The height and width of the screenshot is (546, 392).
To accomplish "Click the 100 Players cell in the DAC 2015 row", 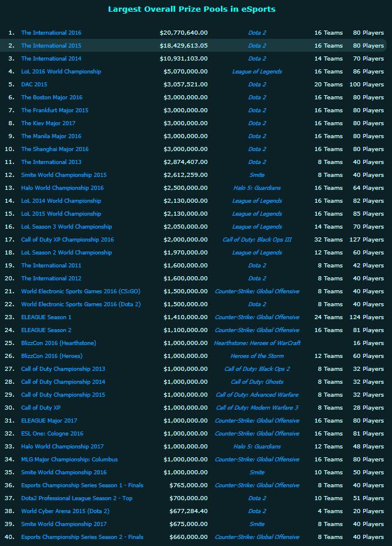I will tap(367, 84).
